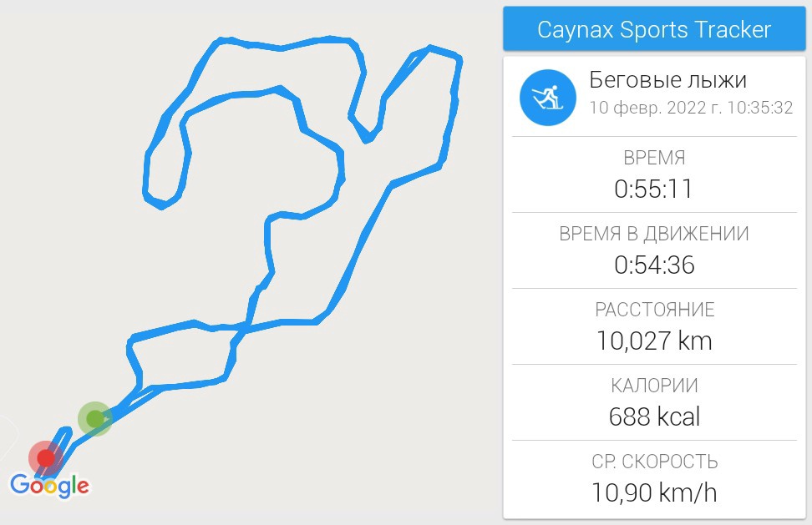Select the Беговые лыжи activity title
Image resolution: width=812 pixels, height=525 pixels.
click(x=668, y=80)
